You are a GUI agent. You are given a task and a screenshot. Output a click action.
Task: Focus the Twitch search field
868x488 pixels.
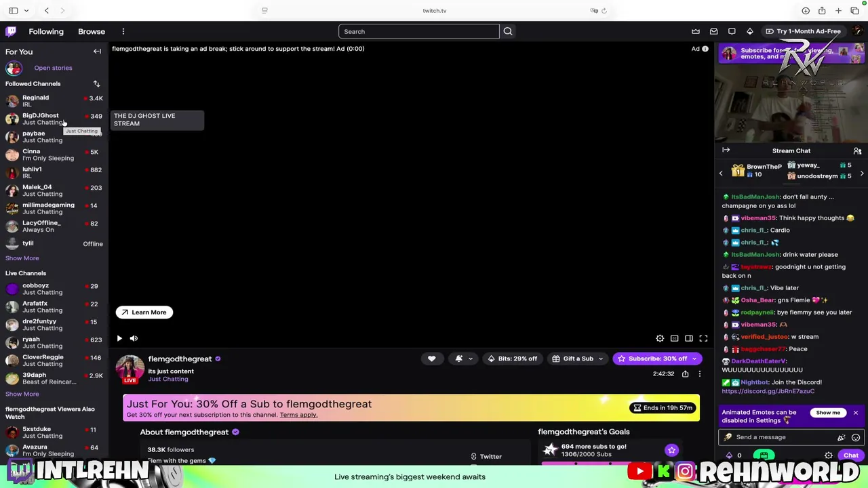pos(419,31)
